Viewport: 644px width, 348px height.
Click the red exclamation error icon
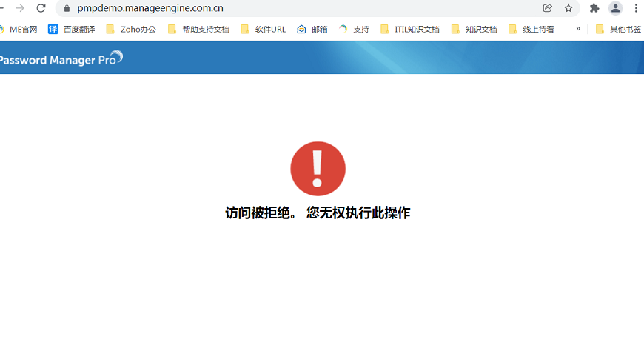click(x=318, y=169)
